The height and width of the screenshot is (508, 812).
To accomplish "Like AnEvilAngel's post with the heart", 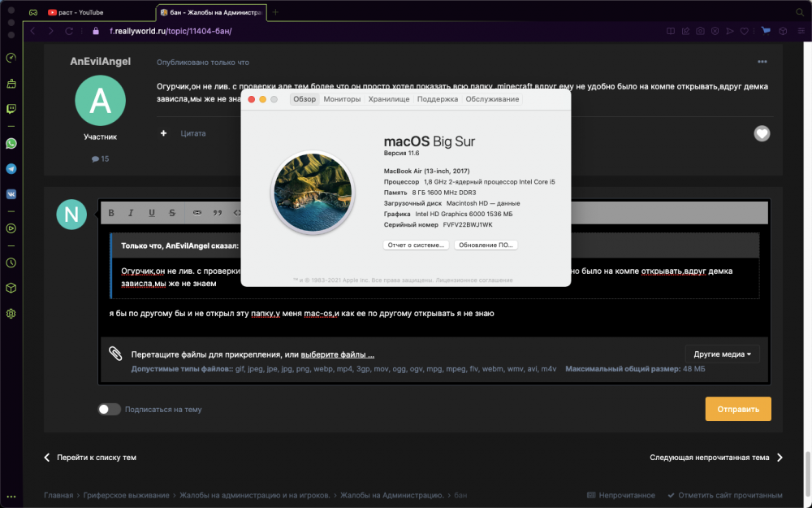I will point(762,134).
